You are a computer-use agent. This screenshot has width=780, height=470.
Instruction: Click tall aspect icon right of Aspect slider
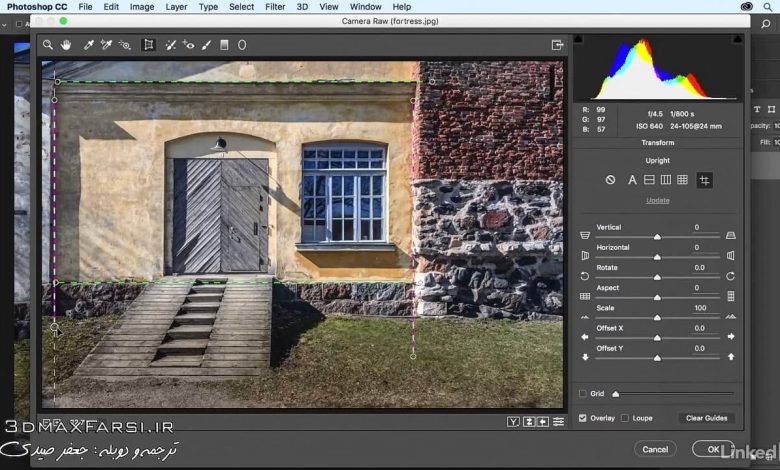[731, 296]
